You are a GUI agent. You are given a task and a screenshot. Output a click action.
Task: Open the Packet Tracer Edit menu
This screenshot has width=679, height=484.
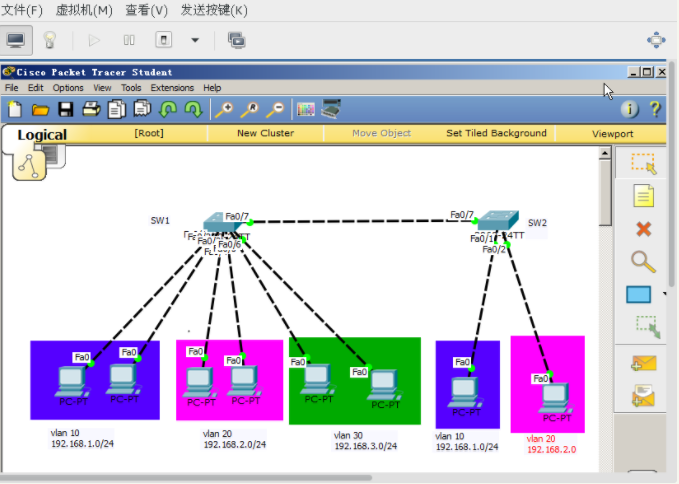(x=36, y=88)
